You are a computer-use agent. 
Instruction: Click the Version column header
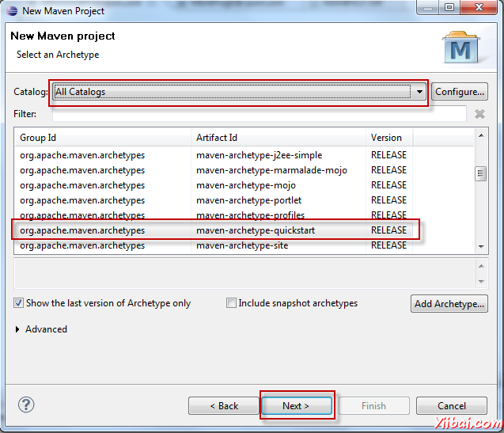click(x=388, y=138)
